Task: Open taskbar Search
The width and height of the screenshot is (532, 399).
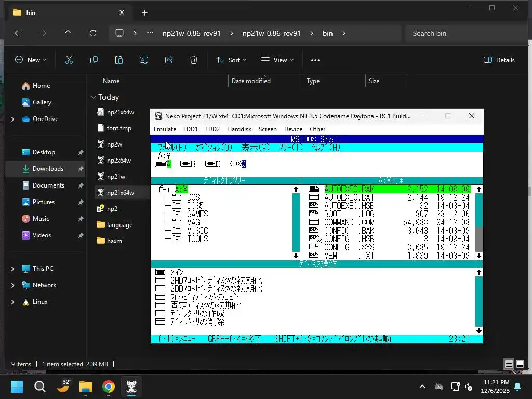Action: point(39,387)
